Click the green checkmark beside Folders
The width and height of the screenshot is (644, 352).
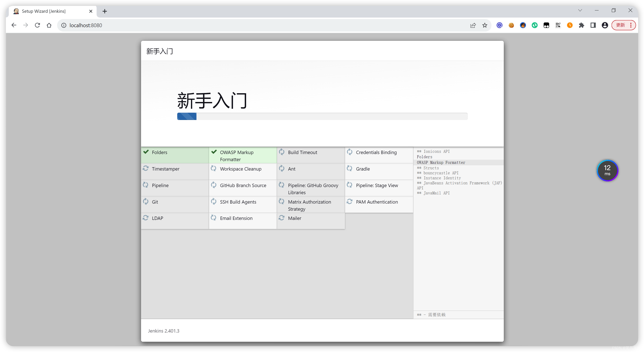coord(146,152)
